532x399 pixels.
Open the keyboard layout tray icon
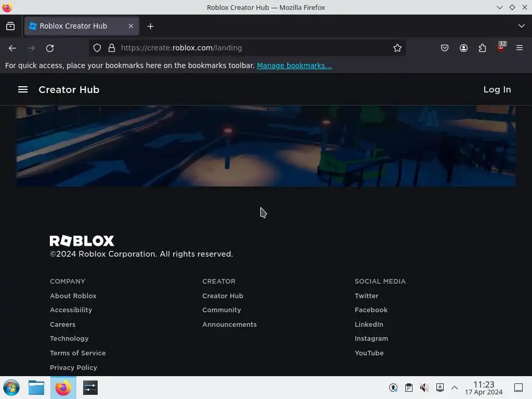click(440, 388)
